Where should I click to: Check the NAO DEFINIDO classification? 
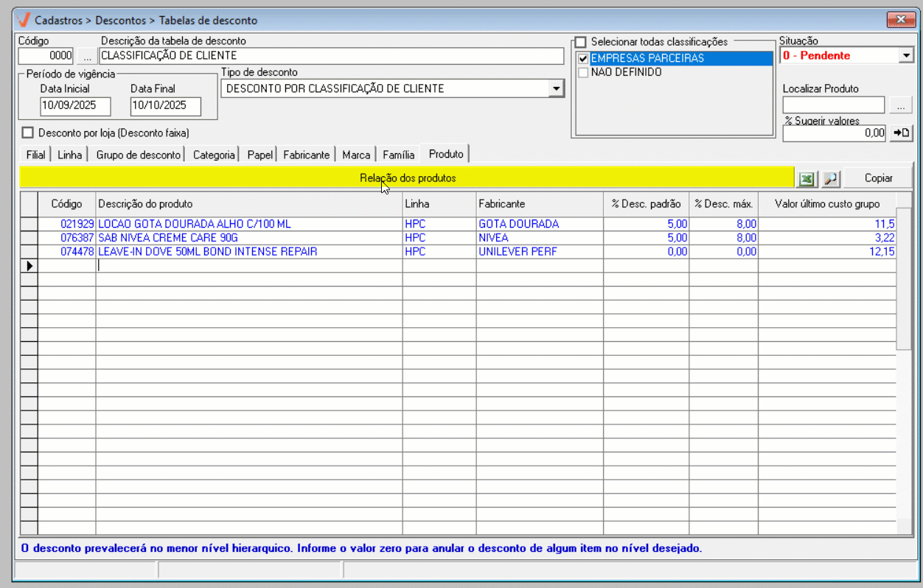click(x=583, y=73)
